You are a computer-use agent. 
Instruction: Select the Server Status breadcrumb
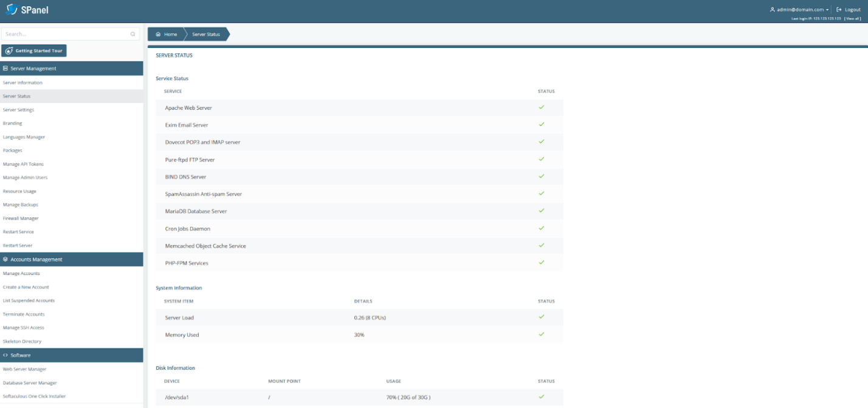[205, 34]
